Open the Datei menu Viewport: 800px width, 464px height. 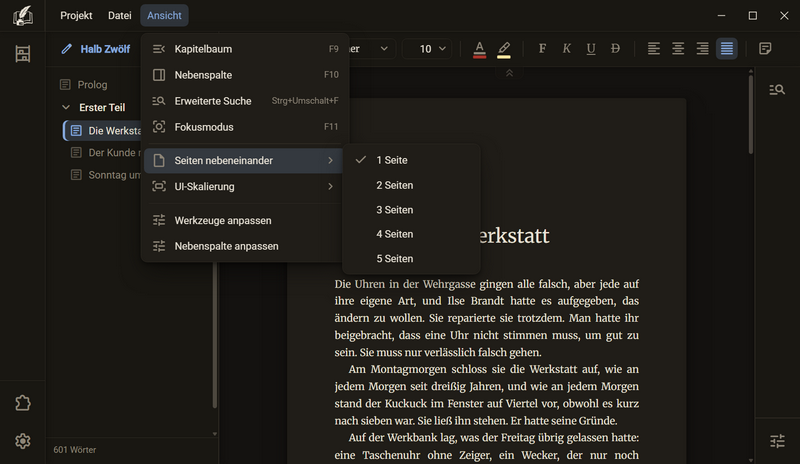tap(119, 16)
